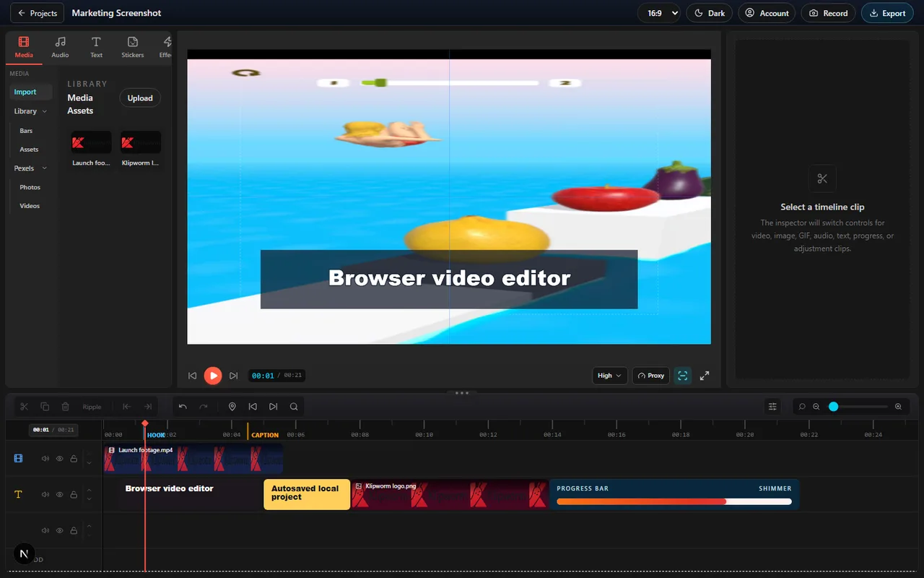This screenshot has width=924, height=578.
Task: Move the video track down with chevron
Action: coord(90,462)
